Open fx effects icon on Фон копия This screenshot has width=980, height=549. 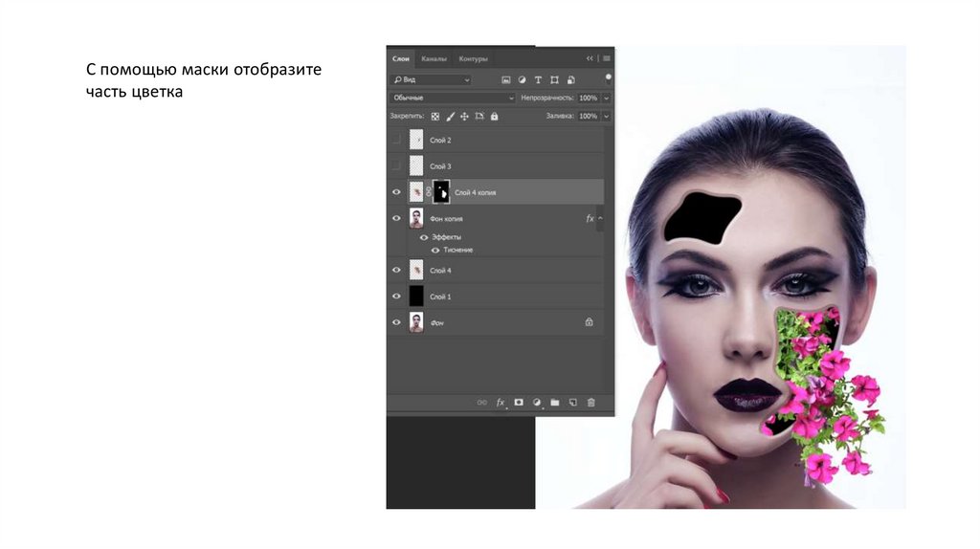tap(590, 219)
